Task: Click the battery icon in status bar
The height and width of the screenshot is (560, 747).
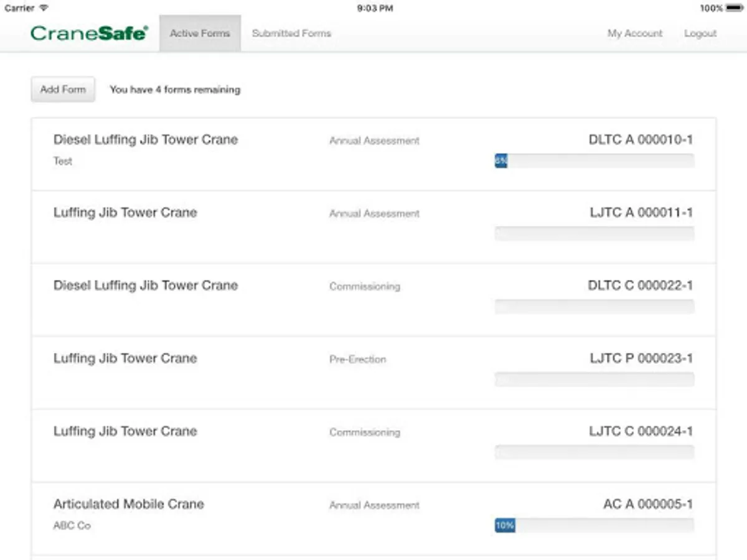Action: coord(735,8)
